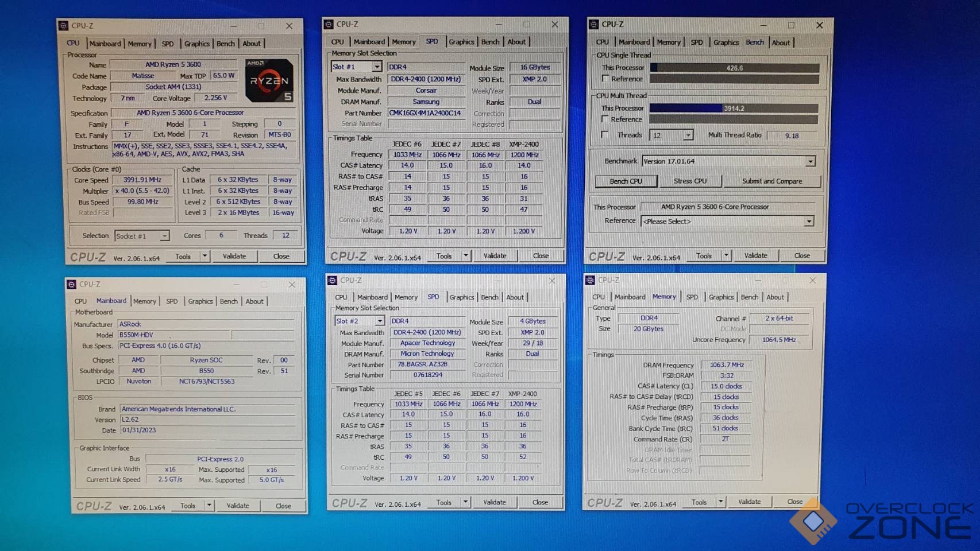
Task: Click the CPU-Z title icon in the Slot #2 SPD window
Action: 333,280
